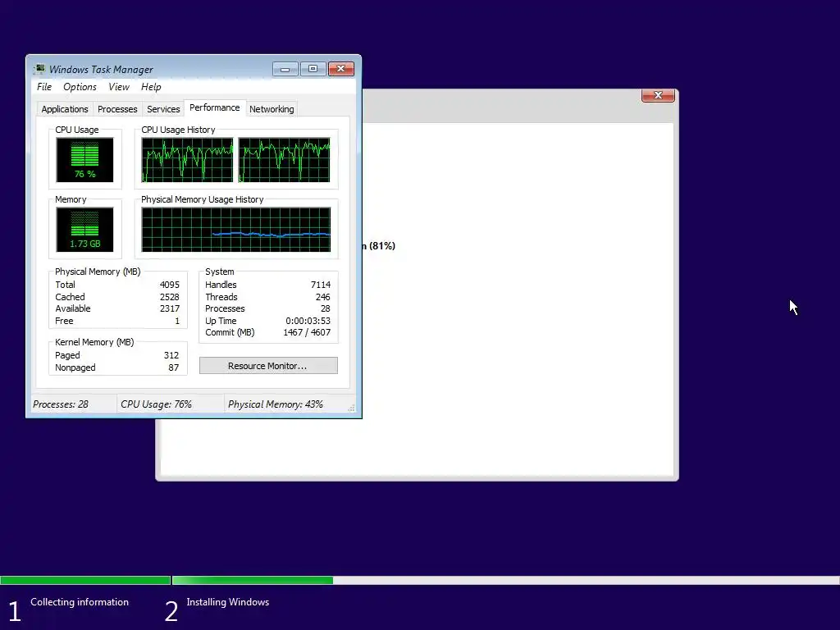
Task: Click the Up Time value 0:00:03:53
Action: pos(308,321)
